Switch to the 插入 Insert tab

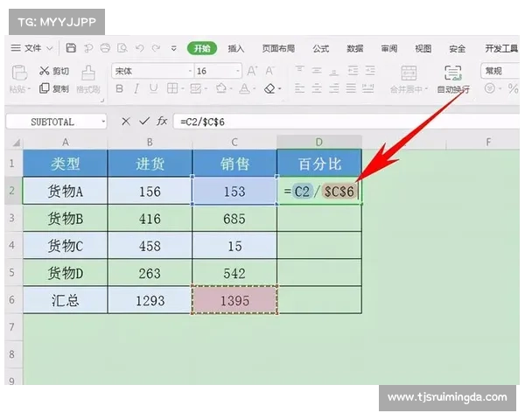point(236,49)
